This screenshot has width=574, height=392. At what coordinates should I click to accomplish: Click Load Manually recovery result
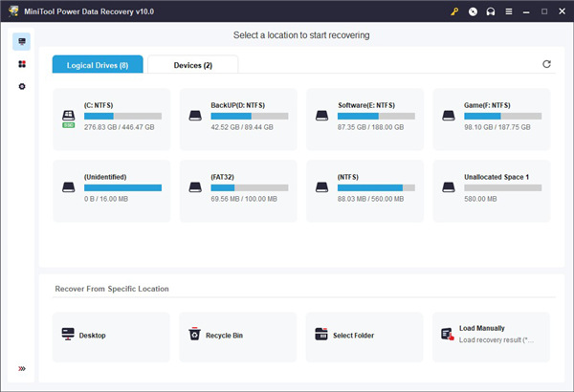click(x=492, y=334)
